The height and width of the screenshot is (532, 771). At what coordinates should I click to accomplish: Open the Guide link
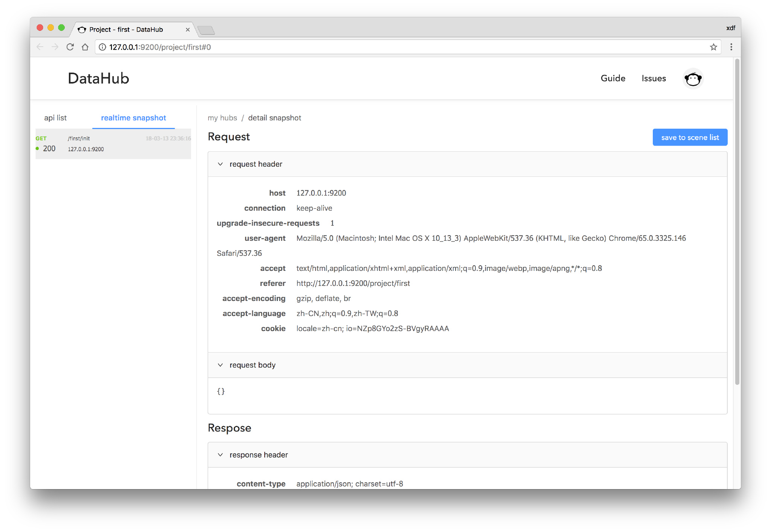point(613,78)
